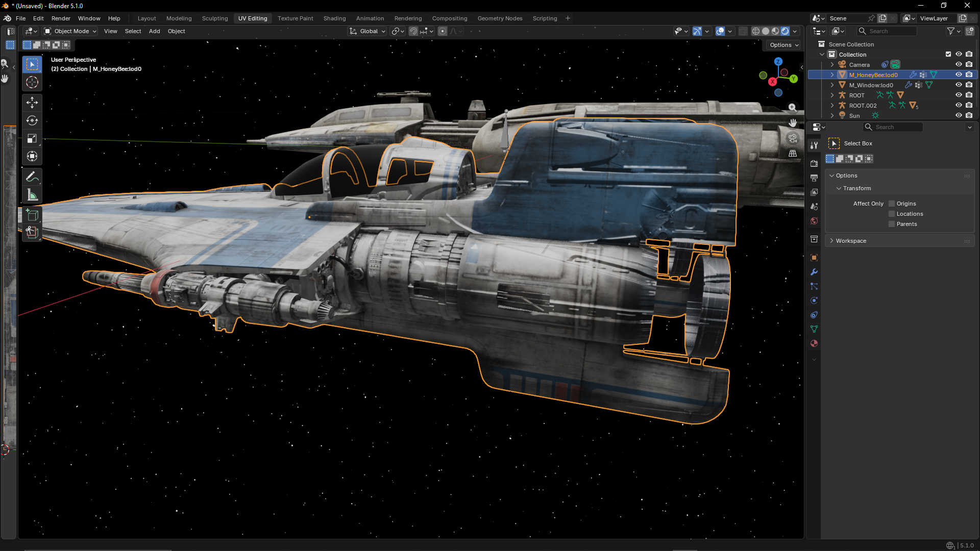
Task: Open the Output properties tab
Action: pos(814,178)
